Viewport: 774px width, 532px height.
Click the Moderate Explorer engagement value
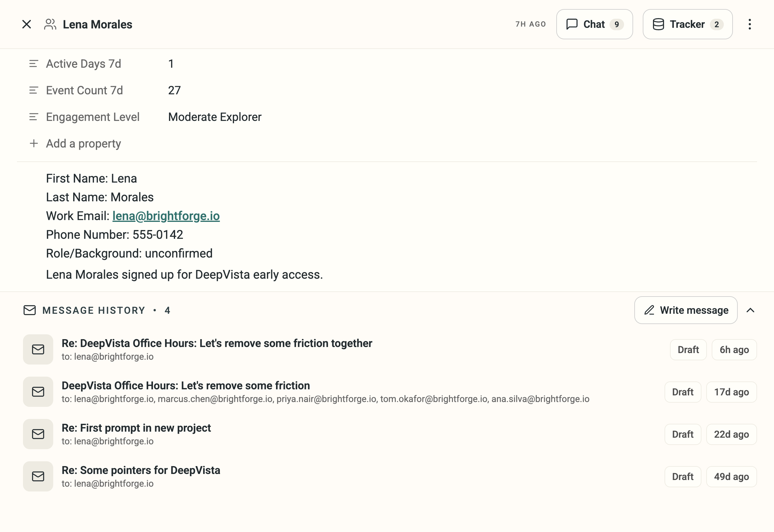pos(215,117)
